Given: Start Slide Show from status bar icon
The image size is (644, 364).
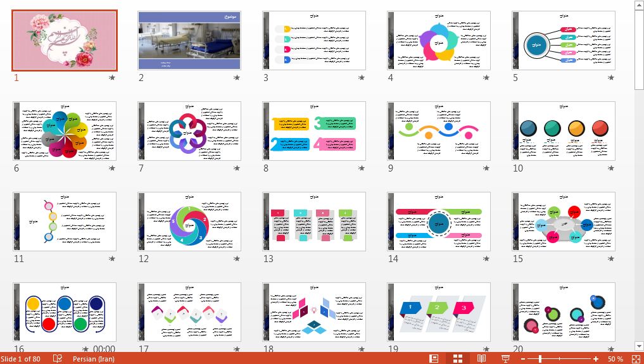Looking at the screenshot, I should pyautogui.click(x=505, y=359).
